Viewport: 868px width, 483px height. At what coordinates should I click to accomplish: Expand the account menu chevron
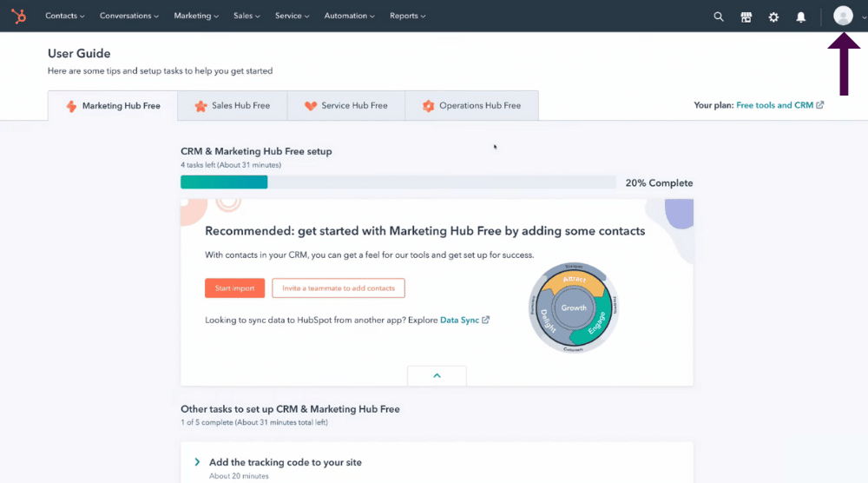tap(864, 17)
